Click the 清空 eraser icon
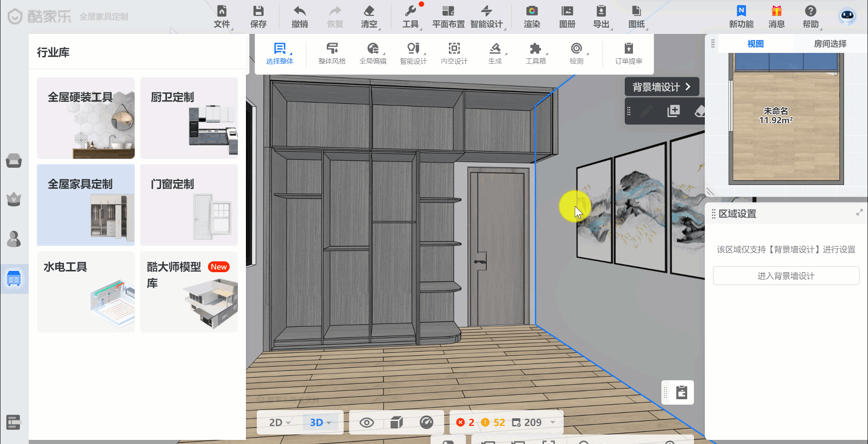 (x=369, y=11)
